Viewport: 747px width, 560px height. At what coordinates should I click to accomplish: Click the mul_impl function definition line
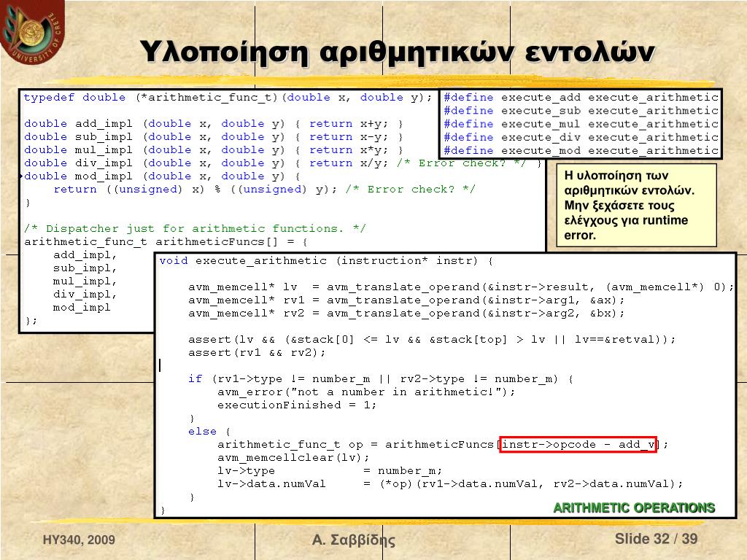pyautogui.click(x=214, y=150)
